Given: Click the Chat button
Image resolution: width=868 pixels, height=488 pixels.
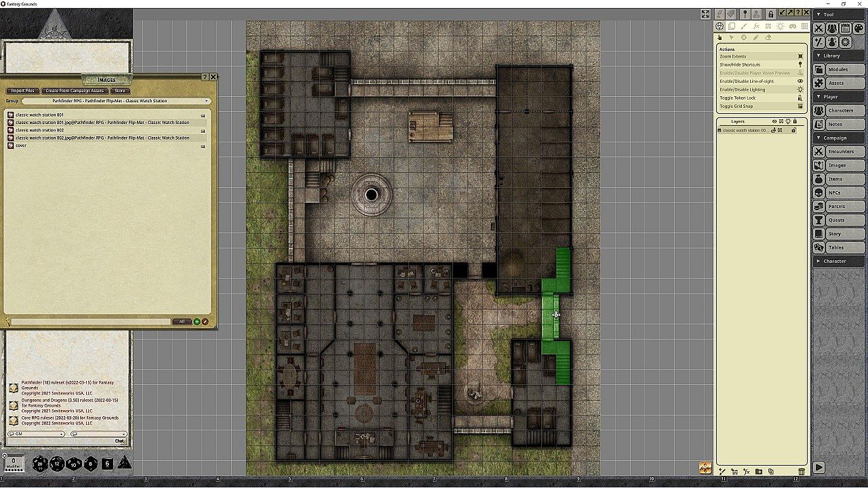Looking at the screenshot, I should click(x=119, y=441).
